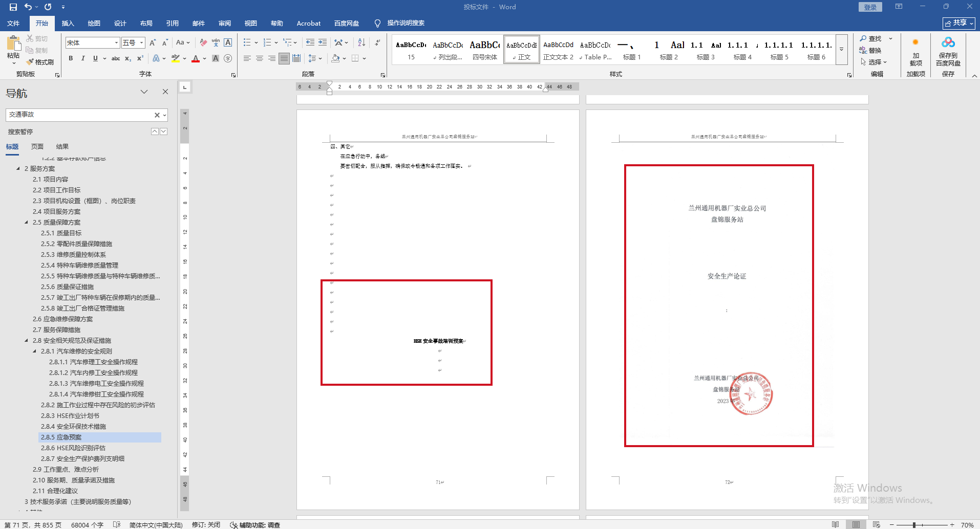This screenshot has width=980, height=529.
Task: Redo the last action
Action: [48, 7]
